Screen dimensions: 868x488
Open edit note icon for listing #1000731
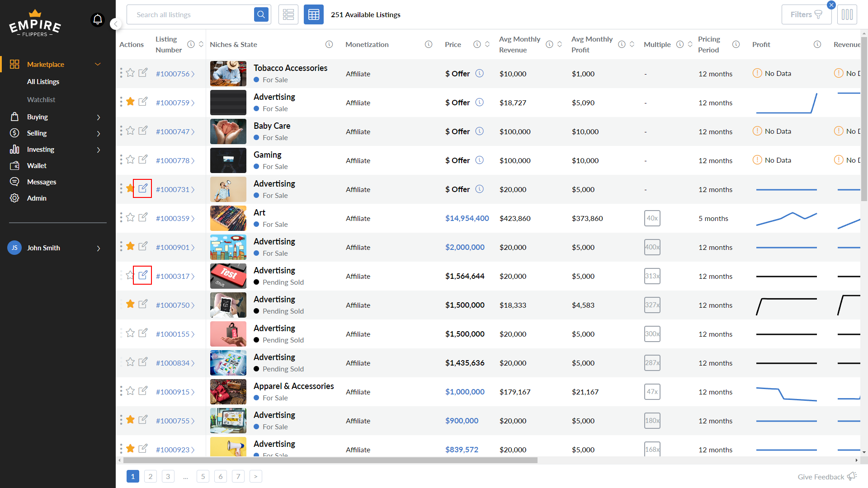pos(143,188)
